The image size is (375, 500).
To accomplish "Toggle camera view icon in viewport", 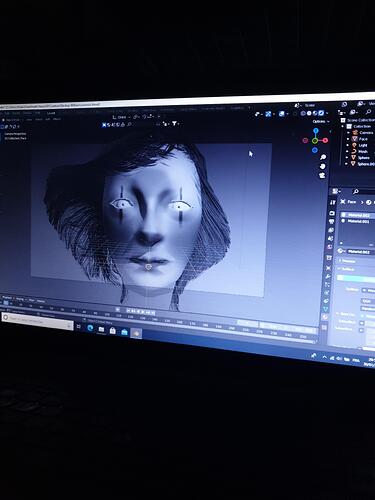I will pyautogui.click(x=322, y=175).
